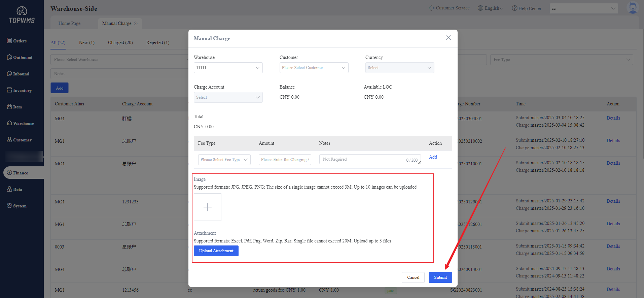Open the Help Center

coord(527,8)
